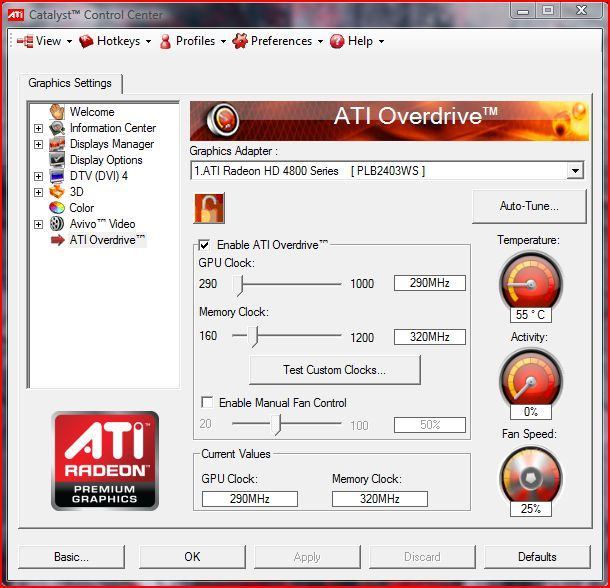Click the Displays Manager icon
610x588 pixels.
pyautogui.click(x=57, y=144)
